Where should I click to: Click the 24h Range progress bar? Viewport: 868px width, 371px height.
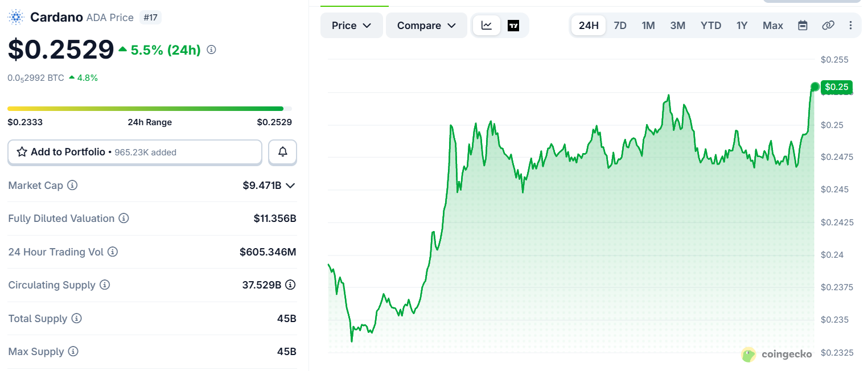pyautogui.click(x=150, y=109)
